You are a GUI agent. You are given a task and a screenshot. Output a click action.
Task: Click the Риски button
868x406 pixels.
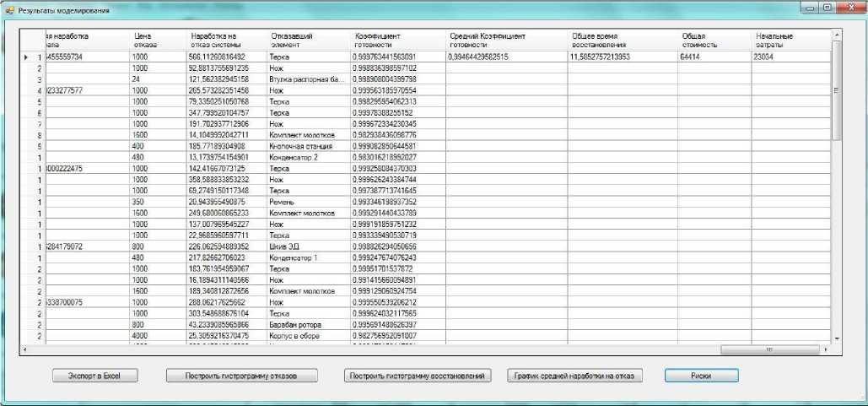pyautogui.click(x=701, y=376)
